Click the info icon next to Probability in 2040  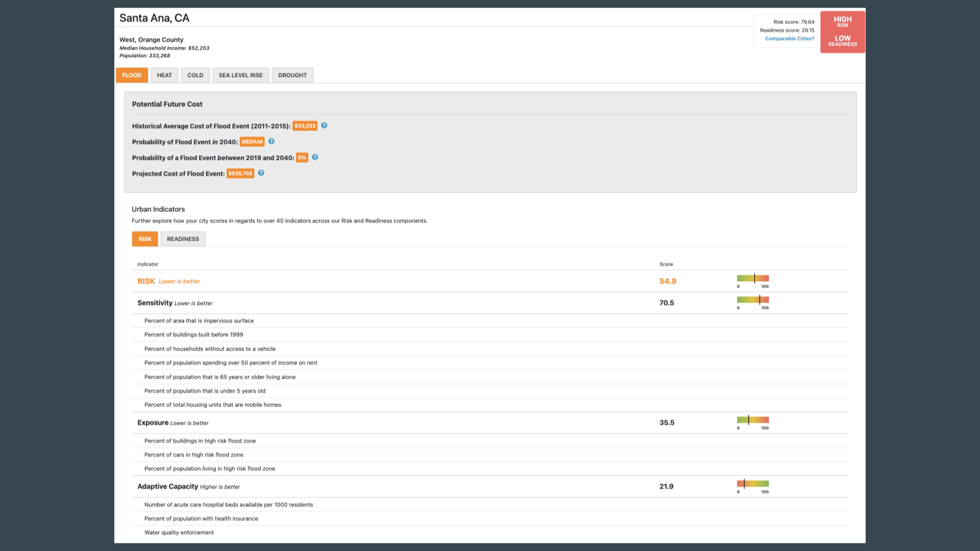273,141
